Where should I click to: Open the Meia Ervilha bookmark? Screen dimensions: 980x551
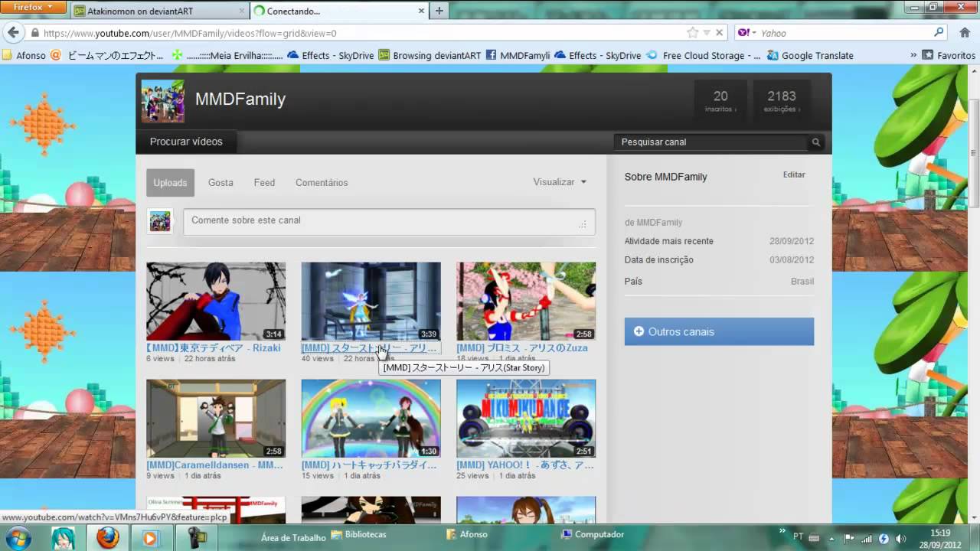tap(227, 55)
